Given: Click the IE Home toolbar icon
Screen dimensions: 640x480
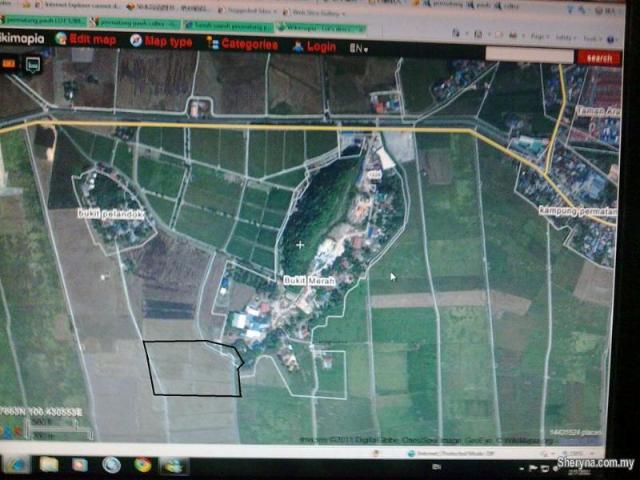Looking at the screenshot, I should click(456, 34).
